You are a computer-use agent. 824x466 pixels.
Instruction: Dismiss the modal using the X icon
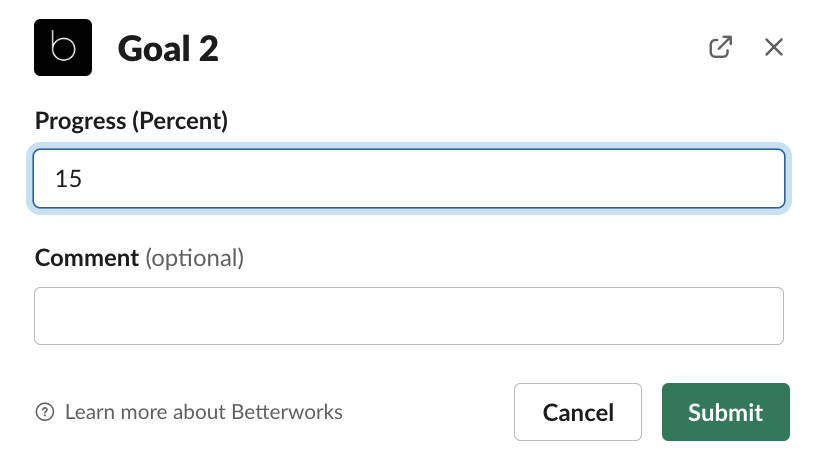pyautogui.click(x=774, y=47)
